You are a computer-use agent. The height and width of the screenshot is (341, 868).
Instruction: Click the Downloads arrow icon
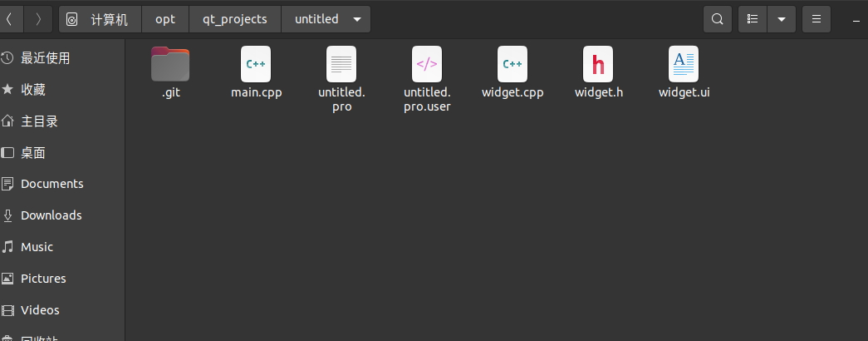click(x=7, y=215)
